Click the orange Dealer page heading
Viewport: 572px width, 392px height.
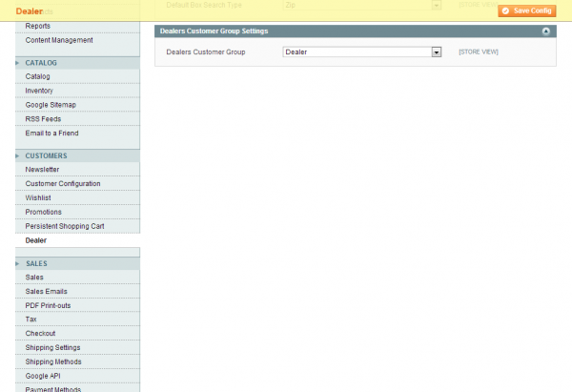click(30, 11)
